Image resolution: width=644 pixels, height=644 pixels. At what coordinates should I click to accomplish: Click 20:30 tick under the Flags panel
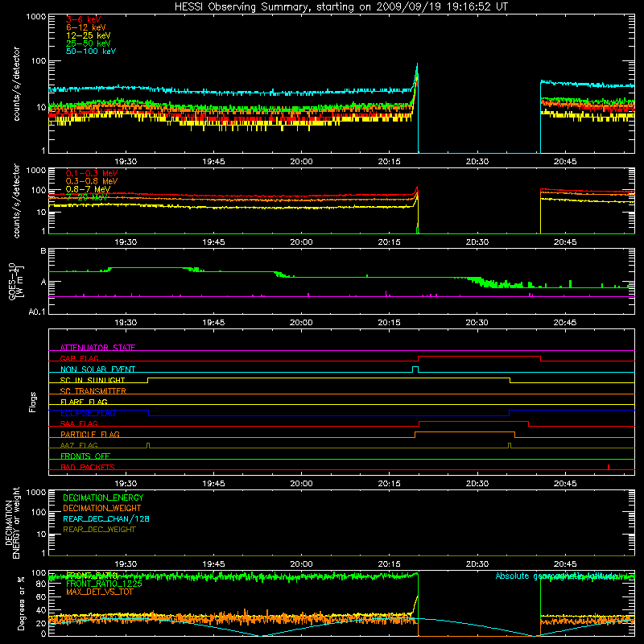[477, 484]
